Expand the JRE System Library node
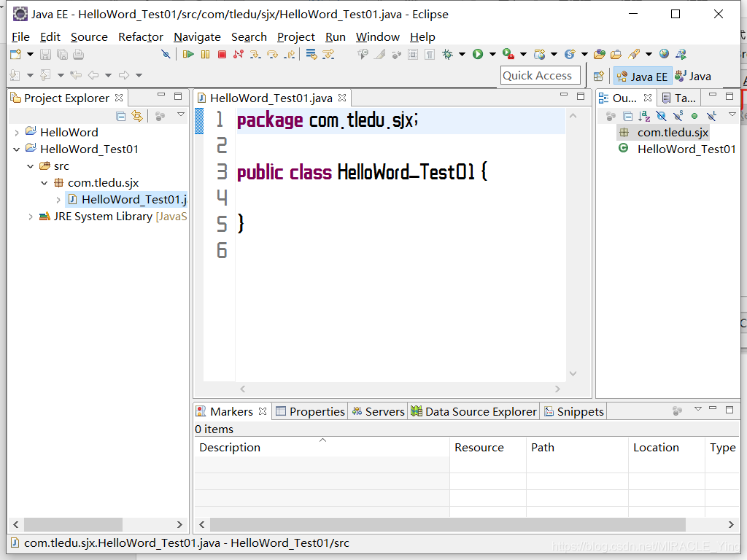Viewport: 747px width, 560px height. [x=31, y=217]
